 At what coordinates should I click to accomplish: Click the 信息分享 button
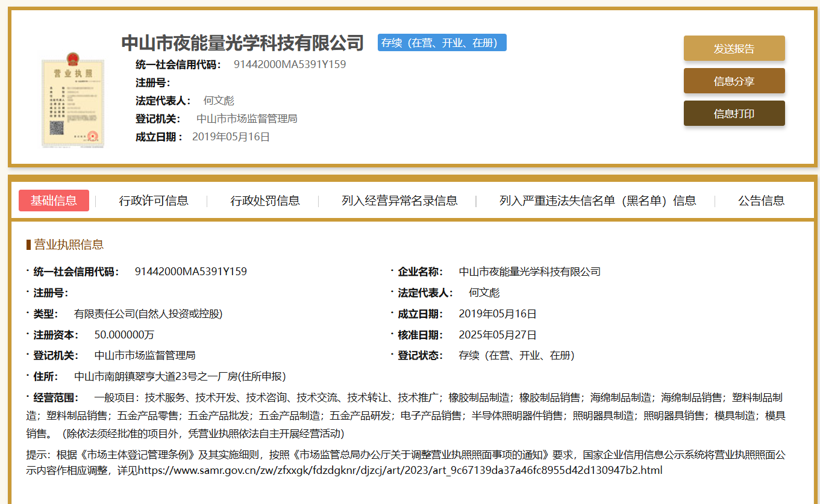point(734,81)
